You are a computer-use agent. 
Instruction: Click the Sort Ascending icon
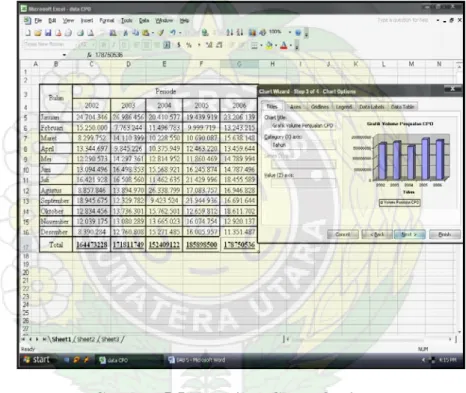(x=230, y=33)
